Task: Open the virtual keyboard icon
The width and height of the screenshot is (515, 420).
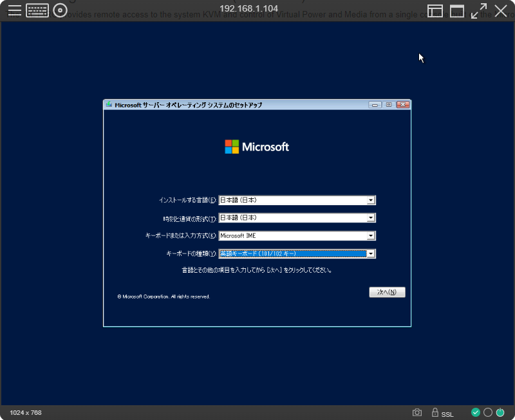Action: coord(37,10)
